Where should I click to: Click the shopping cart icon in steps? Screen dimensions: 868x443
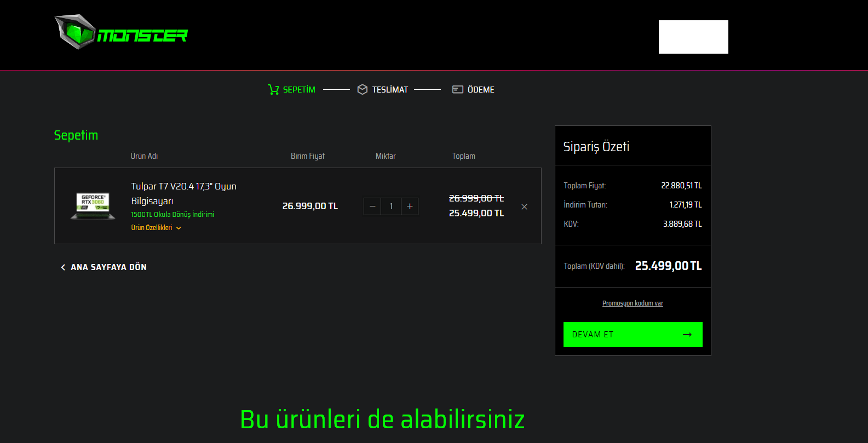click(x=273, y=89)
